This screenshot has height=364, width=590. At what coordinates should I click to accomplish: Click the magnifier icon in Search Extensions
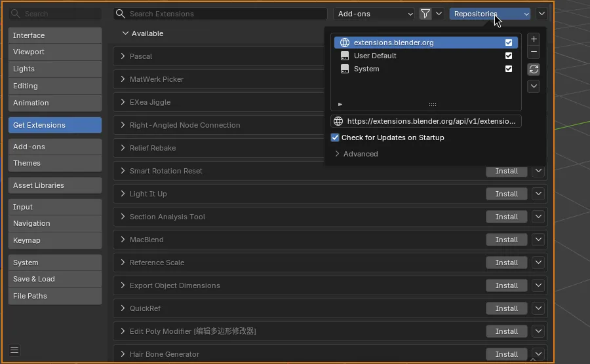[121, 14]
